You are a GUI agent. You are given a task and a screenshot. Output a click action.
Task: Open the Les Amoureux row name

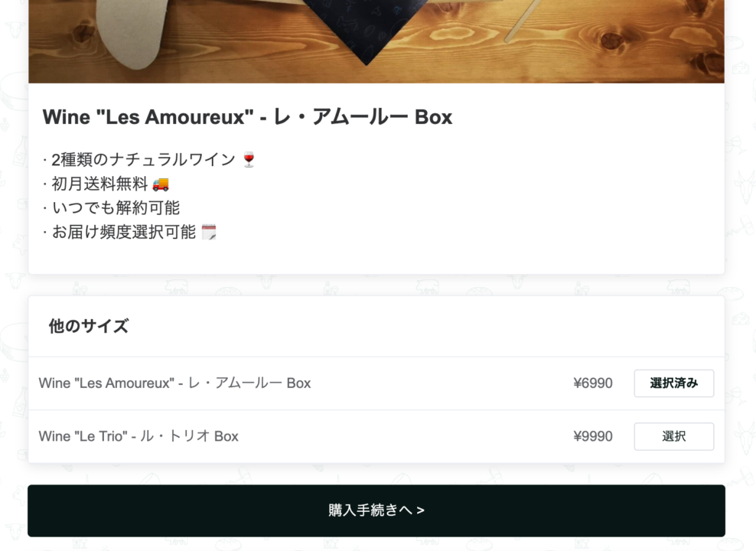click(x=174, y=383)
